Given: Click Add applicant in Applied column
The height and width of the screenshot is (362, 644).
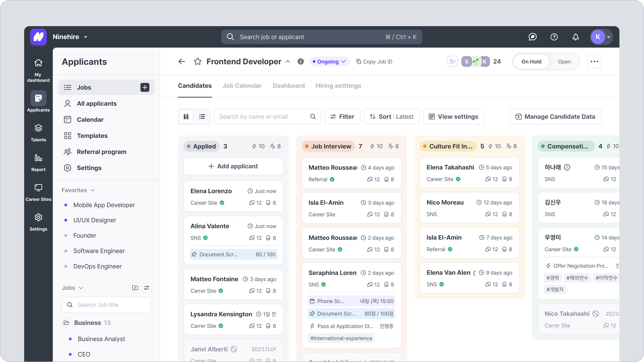Looking at the screenshot, I should tap(233, 166).
